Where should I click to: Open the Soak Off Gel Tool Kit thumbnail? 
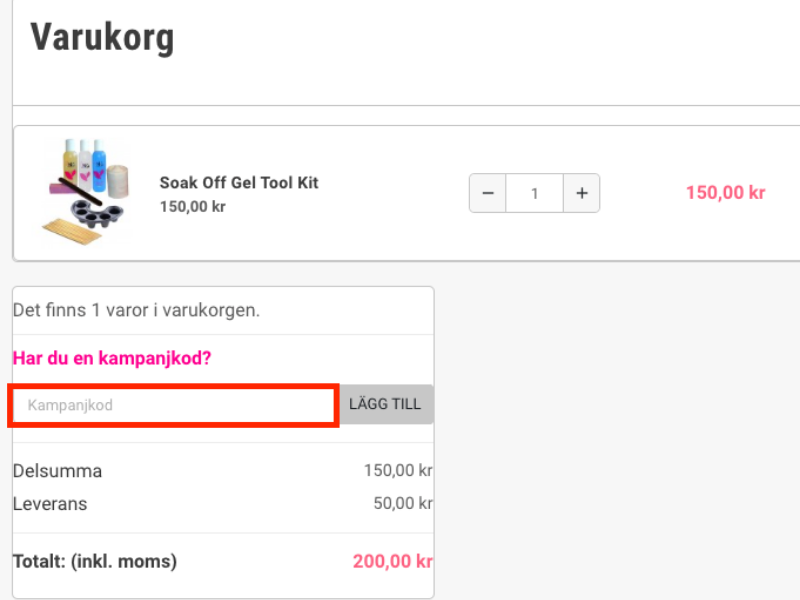[x=86, y=192]
